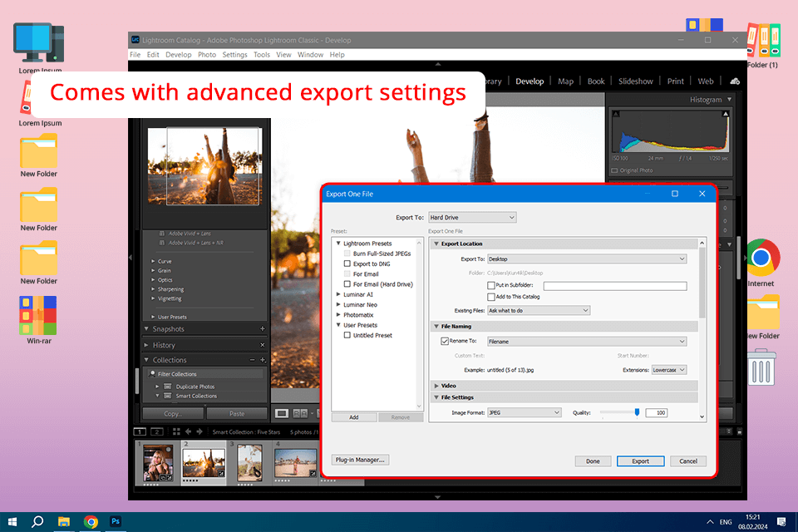Check the Burn Full-Sized JPEGs preset
798x532 pixels.
347,254
